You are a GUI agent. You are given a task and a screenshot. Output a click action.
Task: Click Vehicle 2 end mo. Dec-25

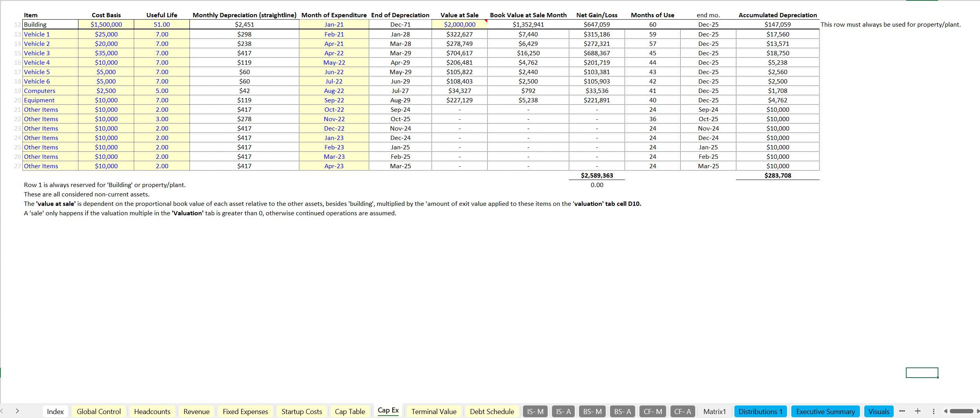(x=708, y=44)
